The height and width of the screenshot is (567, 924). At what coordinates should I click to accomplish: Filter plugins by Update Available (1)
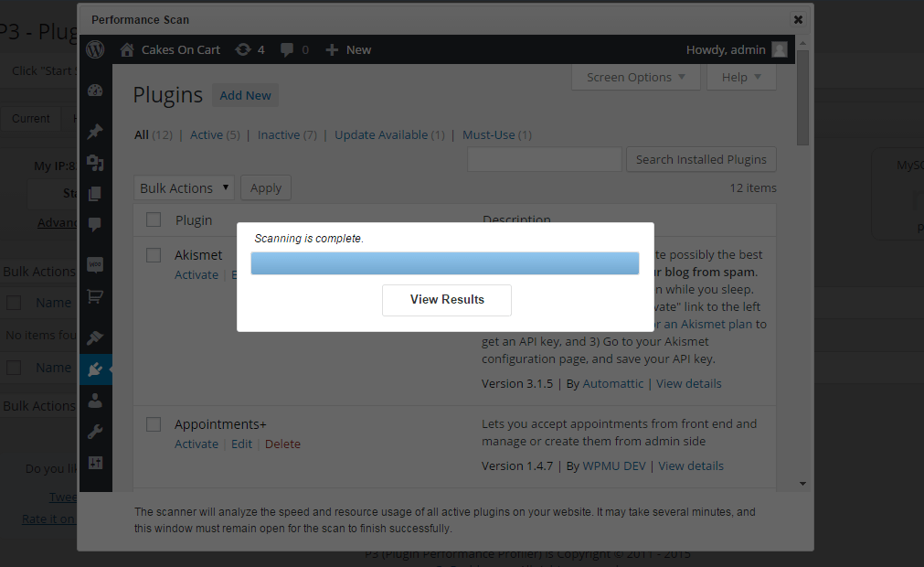point(389,135)
